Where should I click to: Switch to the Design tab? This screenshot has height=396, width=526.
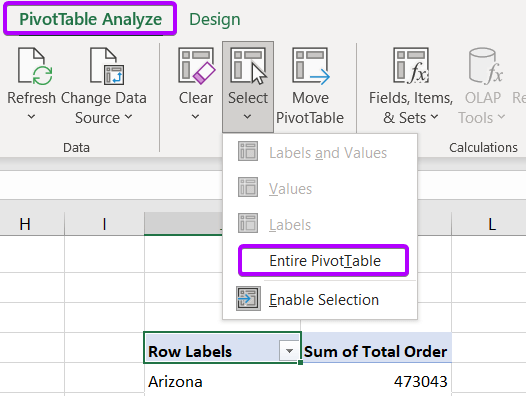click(215, 19)
